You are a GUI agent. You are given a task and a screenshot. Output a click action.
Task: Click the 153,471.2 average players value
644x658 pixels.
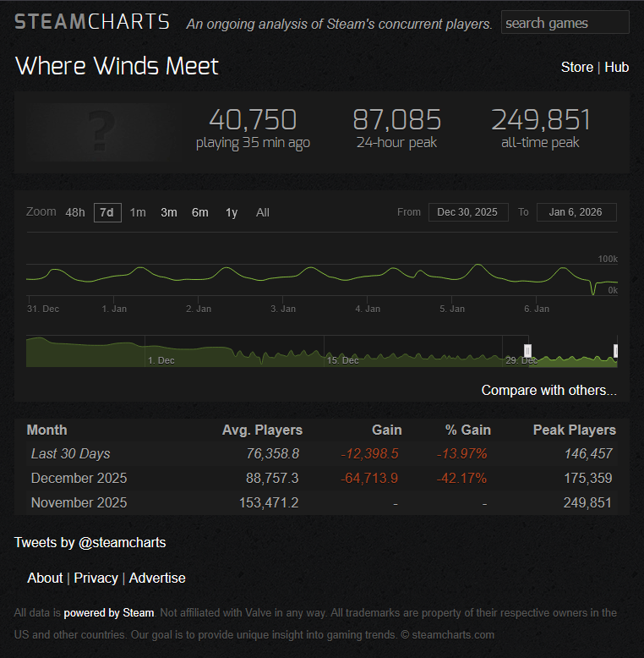pyautogui.click(x=269, y=502)
